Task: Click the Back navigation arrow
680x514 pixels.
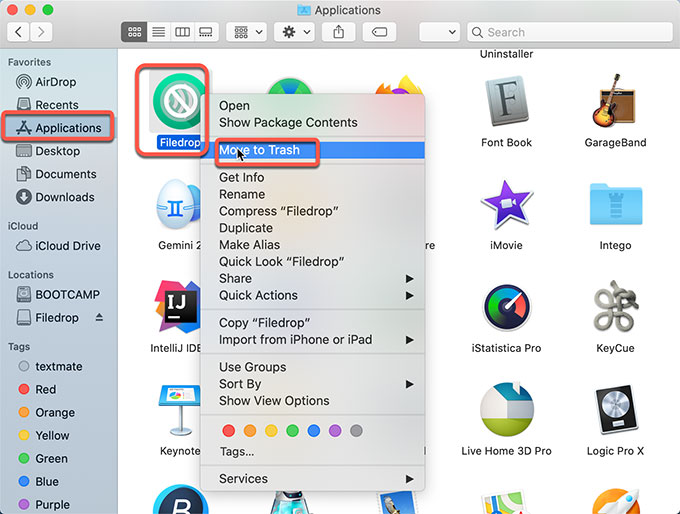Action: [x=19, y=32]
